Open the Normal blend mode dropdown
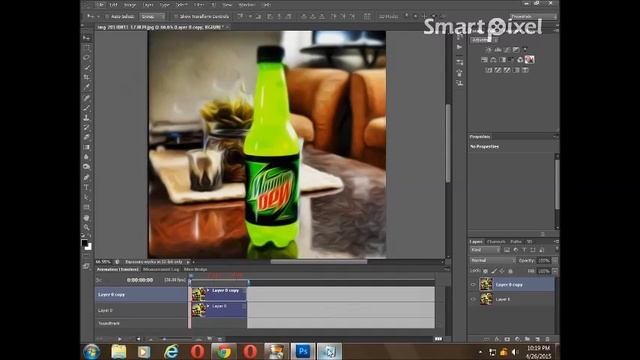The width and height of the screenshot is (640, 360). [x=493, y=260]
